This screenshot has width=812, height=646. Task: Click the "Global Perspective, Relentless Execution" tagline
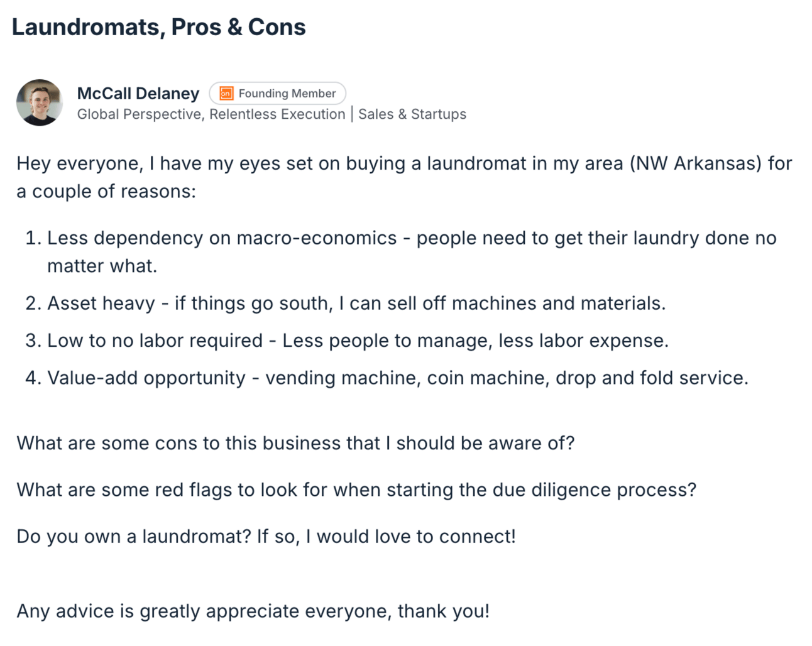coord(211,114)
